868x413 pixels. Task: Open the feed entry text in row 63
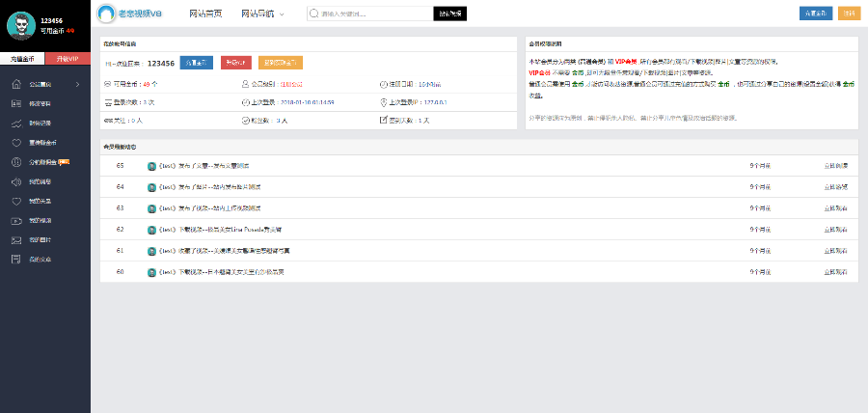210,208
